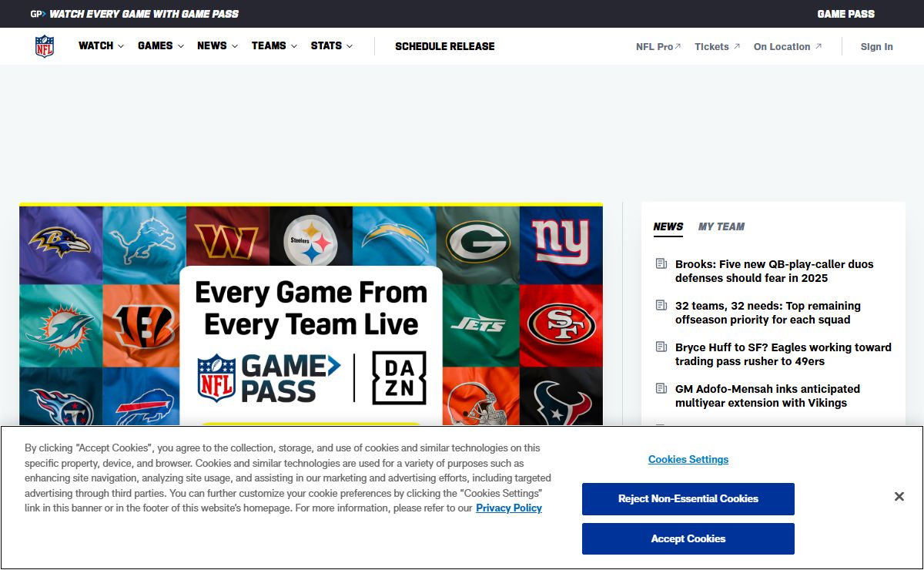Open the Tickets external link
Image resolution: width=924 pixels, height=570 pixels.
click(x=717, y=47)
